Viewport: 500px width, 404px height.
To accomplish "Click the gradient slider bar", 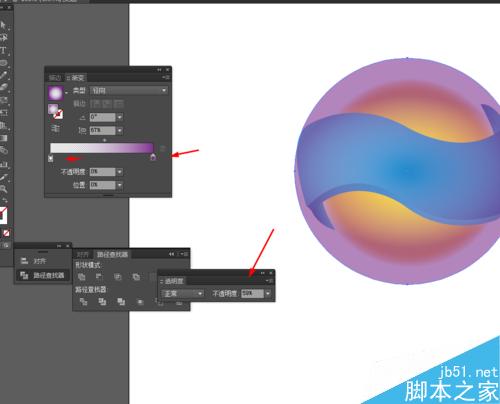I will coord(102,148).
